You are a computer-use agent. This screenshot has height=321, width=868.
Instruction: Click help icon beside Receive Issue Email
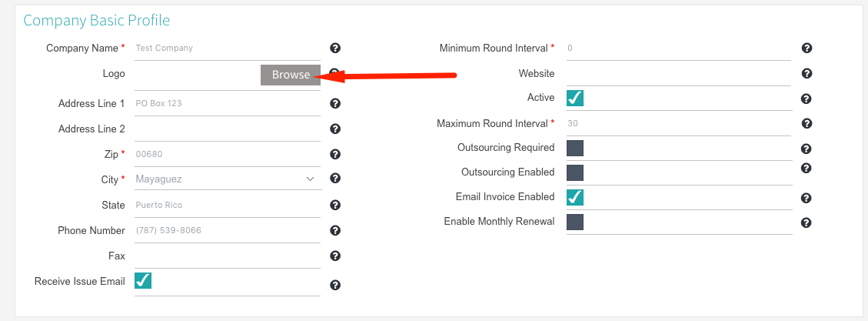(335, 286)
